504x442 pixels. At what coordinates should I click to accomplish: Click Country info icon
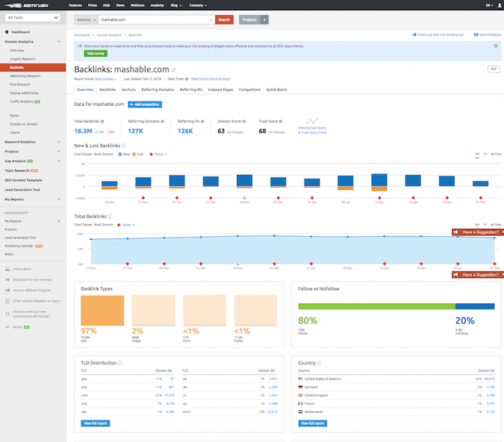point(319,363)
